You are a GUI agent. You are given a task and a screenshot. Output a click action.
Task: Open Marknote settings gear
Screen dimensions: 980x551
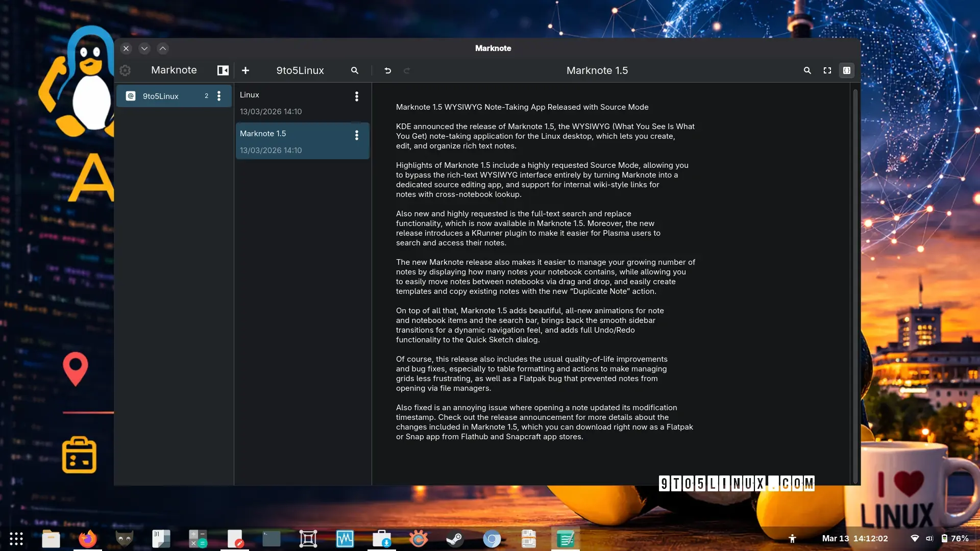click(125, 70)
